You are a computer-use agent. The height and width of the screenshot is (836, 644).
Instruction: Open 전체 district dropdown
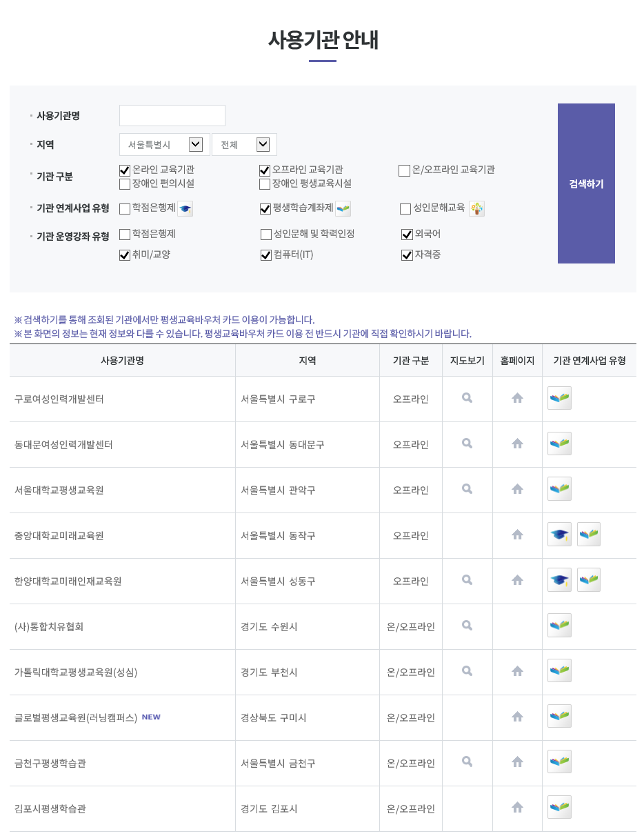coord(244,144)
